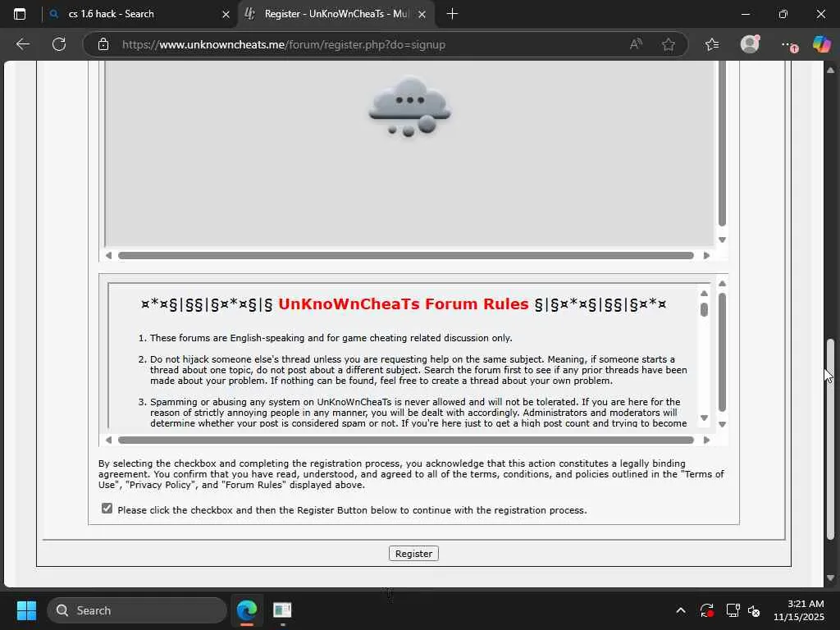Open the second taskbar app icon
The width and height of the screenshot is (840, 630).
coord(282,610)
